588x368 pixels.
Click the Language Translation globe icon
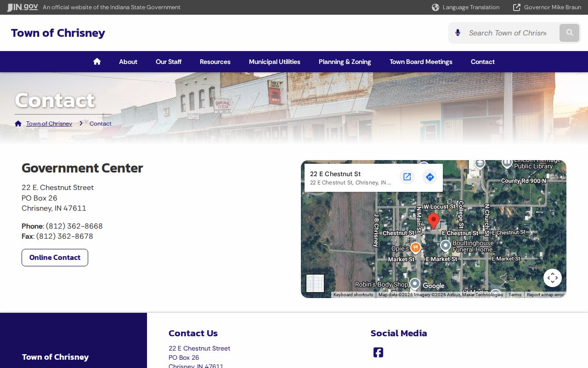435,7
